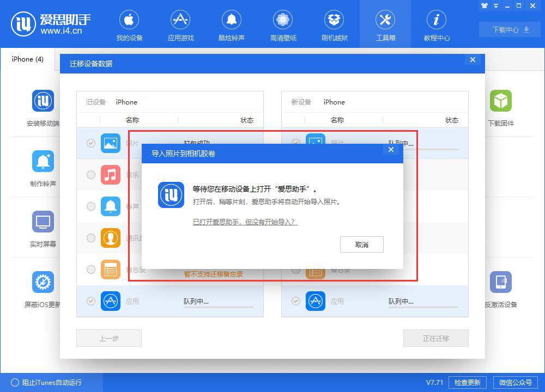Open the 我的设备 (My Devices) section

pos(129,24)
